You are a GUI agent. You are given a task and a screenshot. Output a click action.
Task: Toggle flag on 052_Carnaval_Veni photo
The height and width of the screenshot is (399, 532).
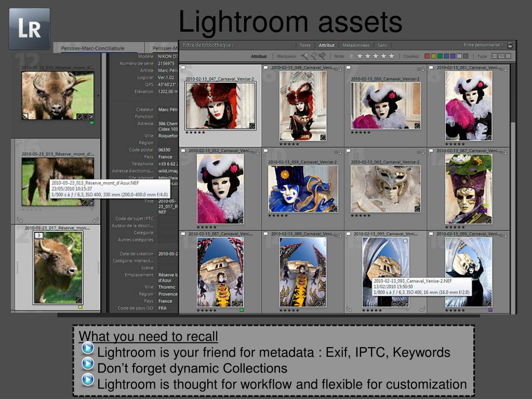point(183,151)
